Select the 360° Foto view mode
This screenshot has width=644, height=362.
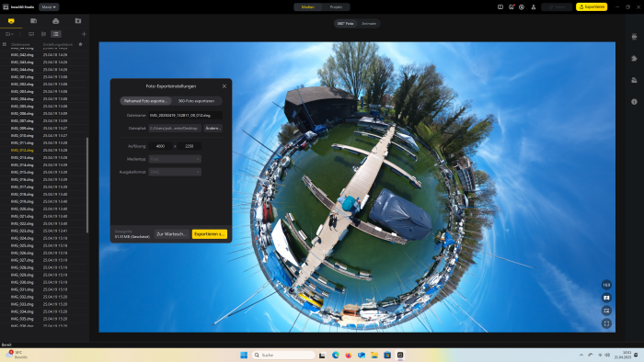(345, 23)
